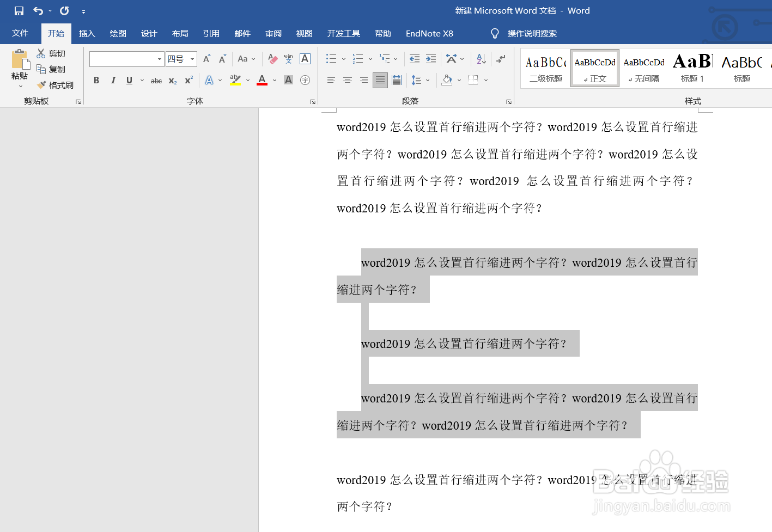Image resolution: width=772 pixels, height=532 pixels.
Task: Apply distributed alignment icon
Action: pos(397,80)
